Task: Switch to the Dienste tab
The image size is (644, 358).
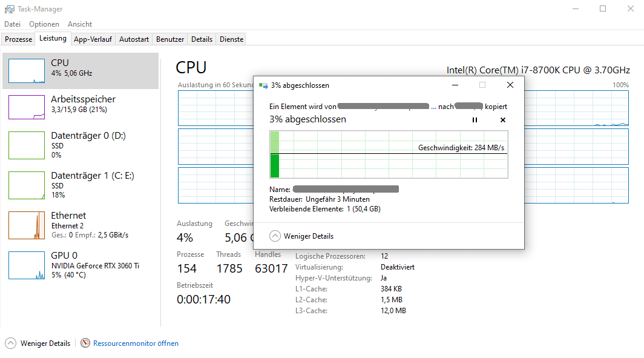Action: tap(232, 39)
